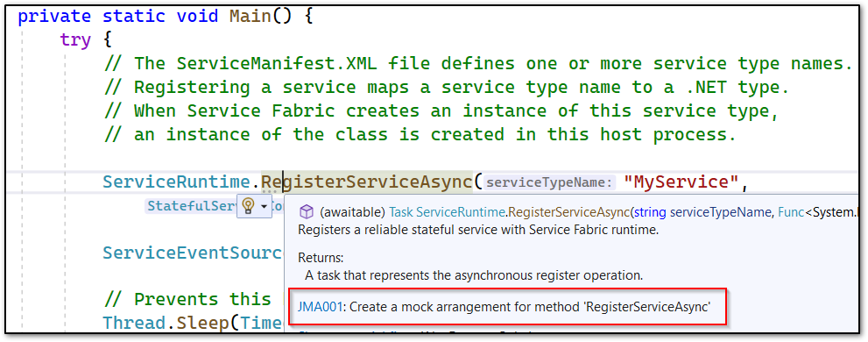The width and height of the screenshot is (868, 342).
Task: Open the lightbulb dropdown arrow
Action: click(264, 207)
